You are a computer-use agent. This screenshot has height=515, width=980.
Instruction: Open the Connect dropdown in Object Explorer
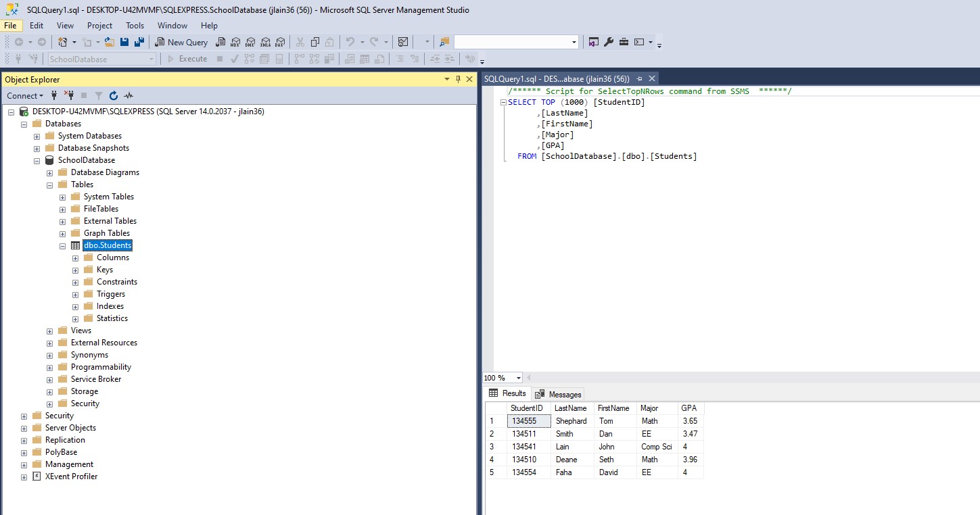pyautogui.click(x=25, y=96)
